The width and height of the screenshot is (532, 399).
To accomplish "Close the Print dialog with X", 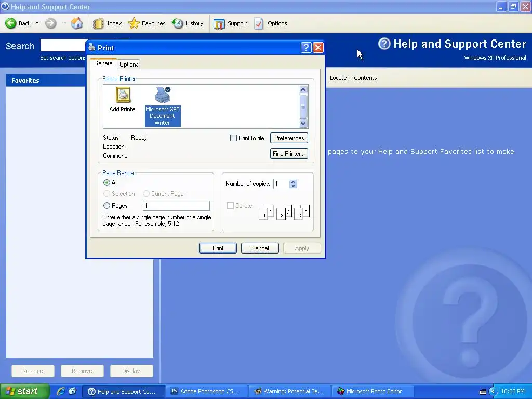I will point(318,47).
